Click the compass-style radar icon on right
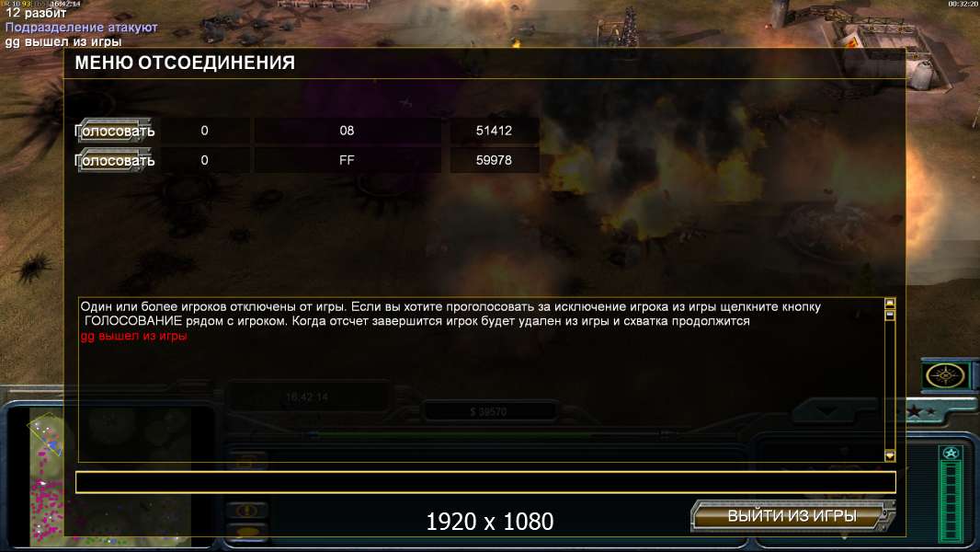 click(944, 375)
